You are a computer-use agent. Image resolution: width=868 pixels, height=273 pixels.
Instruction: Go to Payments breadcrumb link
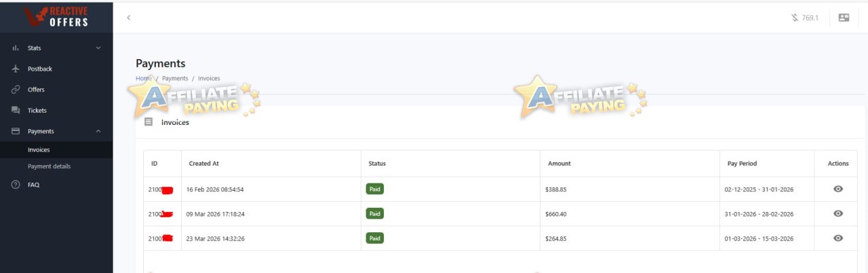click(175, 79)
